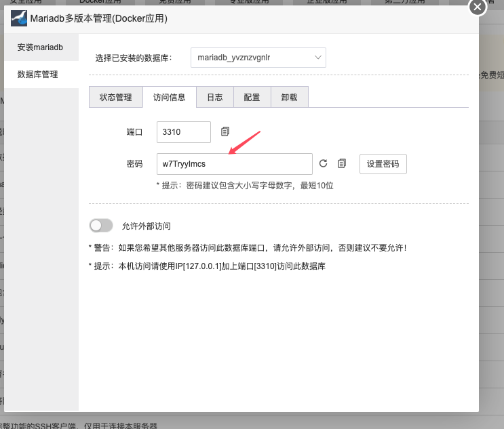The image size is (504, 429).
Task: Click the 允许外部访问 label
Action: coord(147,226)
